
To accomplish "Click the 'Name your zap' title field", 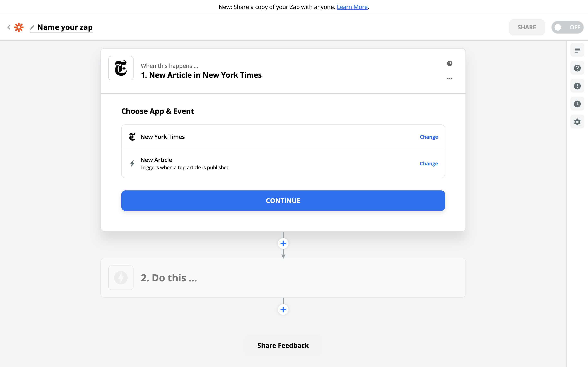I will point(65,27).
